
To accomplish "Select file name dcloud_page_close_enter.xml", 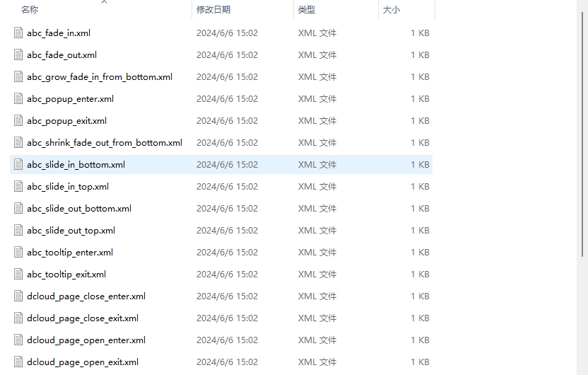I will [x=86, y=296].
